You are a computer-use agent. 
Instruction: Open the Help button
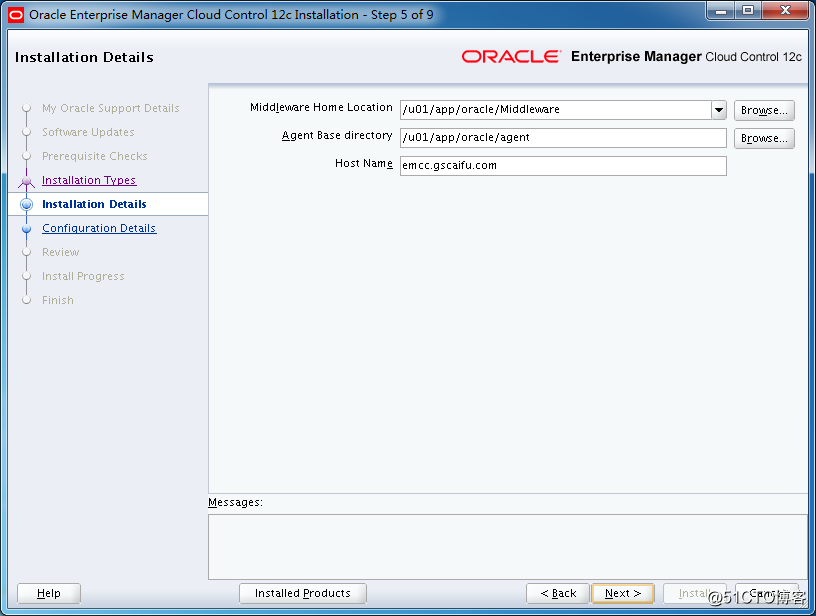pyautogui.click(x=49, y=594)
